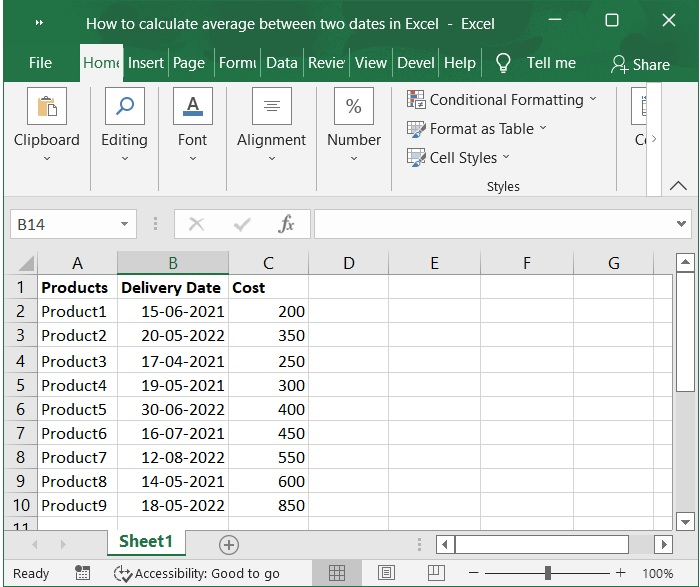Open the Alignment group icon
The image size is (700, 587).
click(271, 107)
